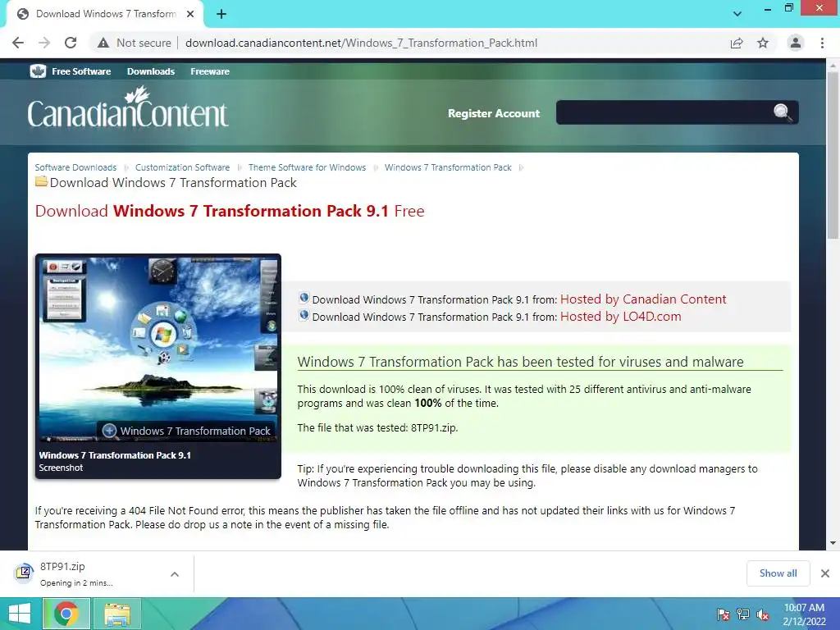
Task: Click the scrollbar down arrow
Action: click(833, 543)
